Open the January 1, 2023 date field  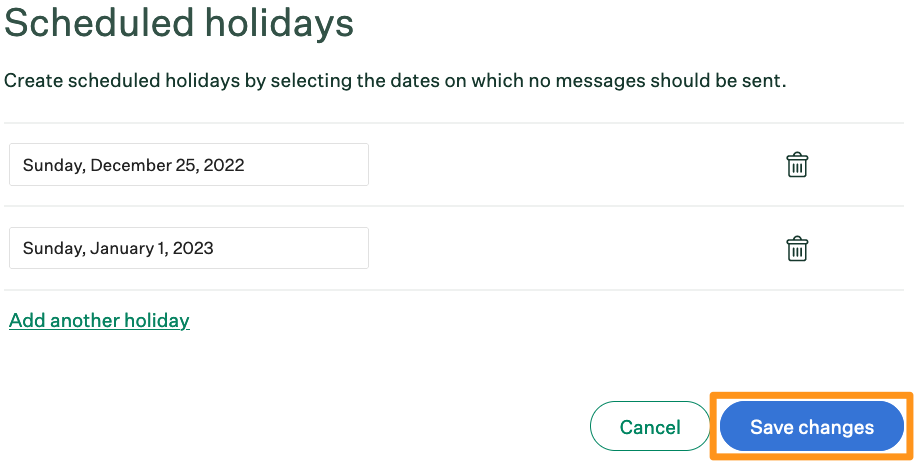click(x=189, y=248)
